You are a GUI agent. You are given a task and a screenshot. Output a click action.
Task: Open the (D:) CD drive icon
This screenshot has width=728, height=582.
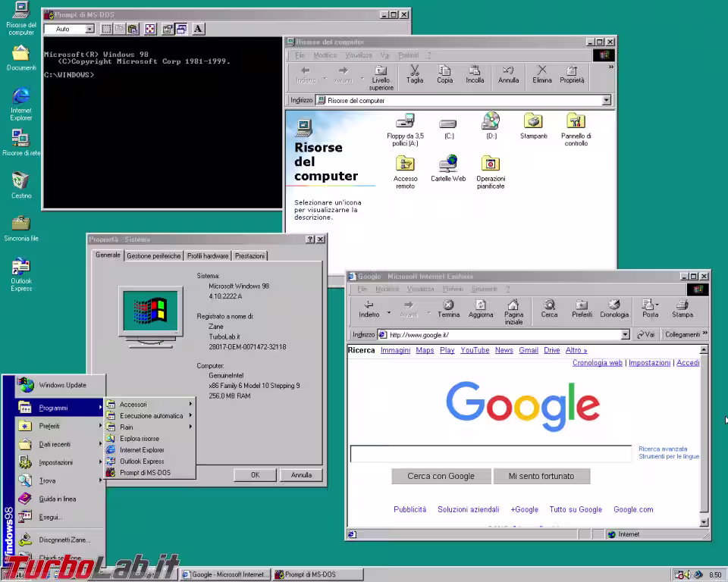pos(491,126)
